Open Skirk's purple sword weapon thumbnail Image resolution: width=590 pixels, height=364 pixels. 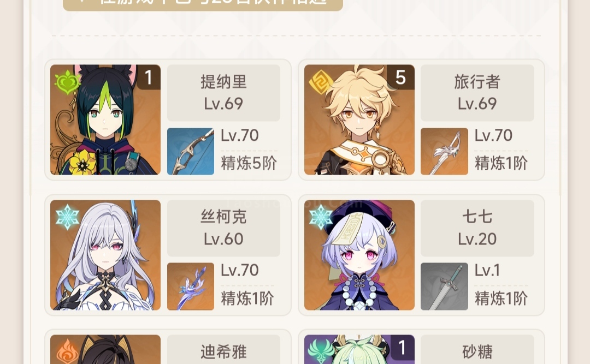point(191,286)
